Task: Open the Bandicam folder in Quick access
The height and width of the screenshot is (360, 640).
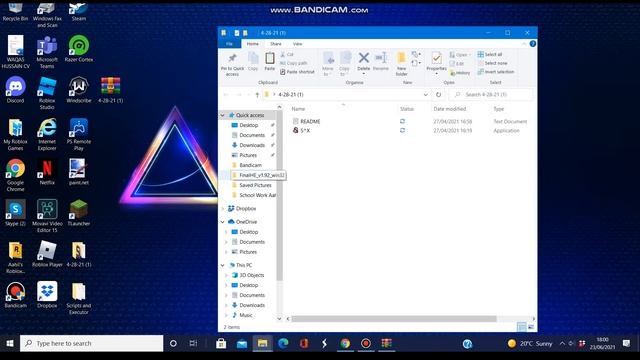Action: 247,165
